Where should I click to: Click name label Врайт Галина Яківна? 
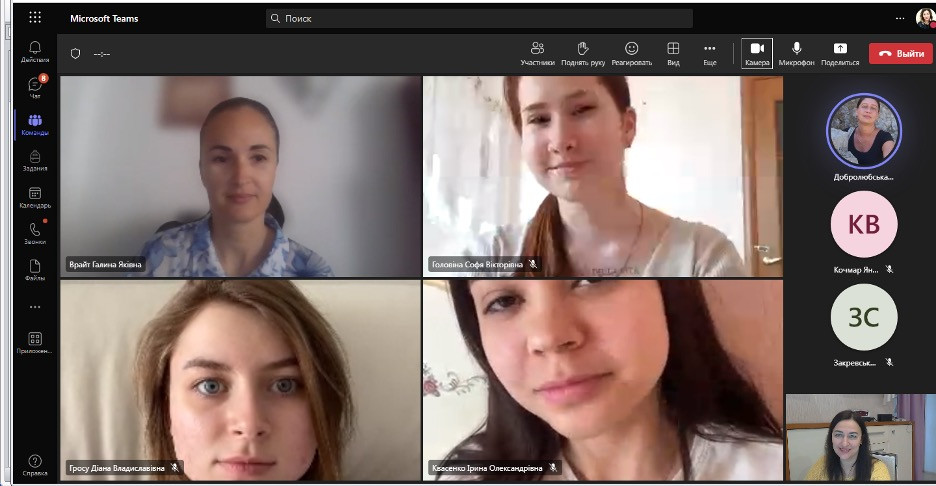coord(105,264)
